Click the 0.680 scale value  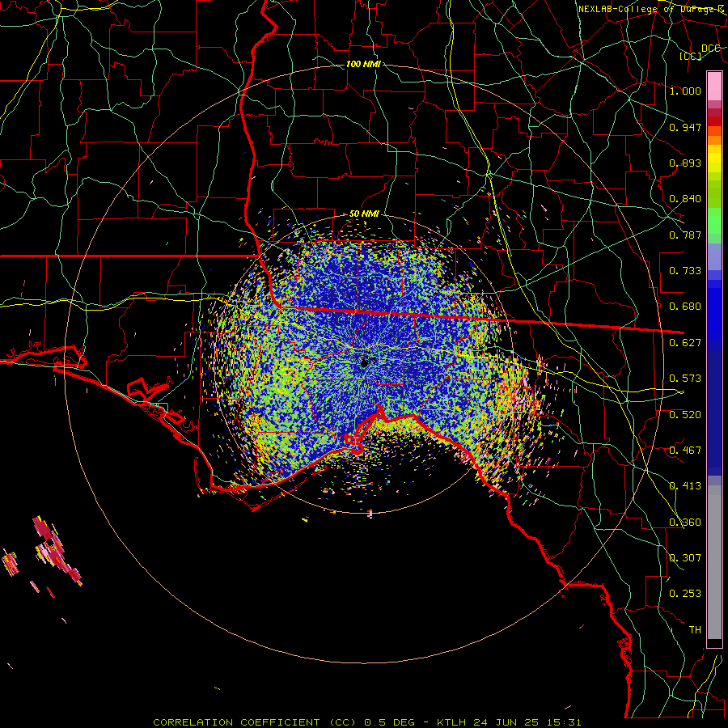coord(685,307)
